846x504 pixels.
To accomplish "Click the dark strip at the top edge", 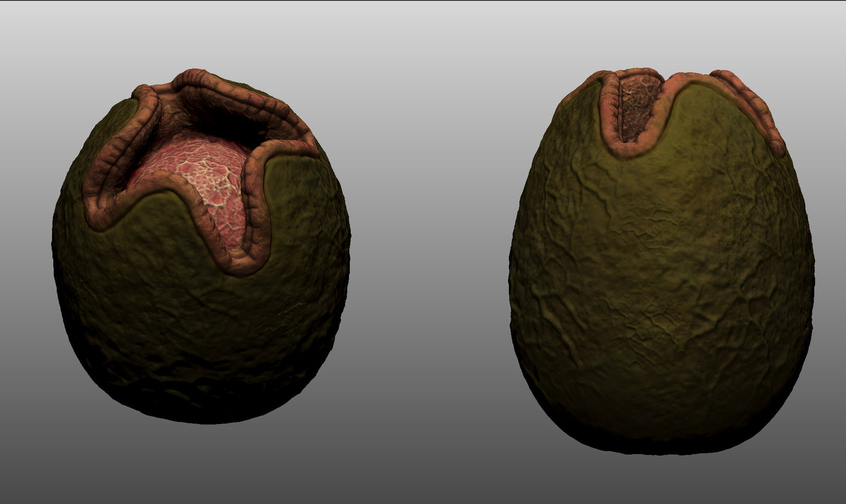I will click(423, 2).
